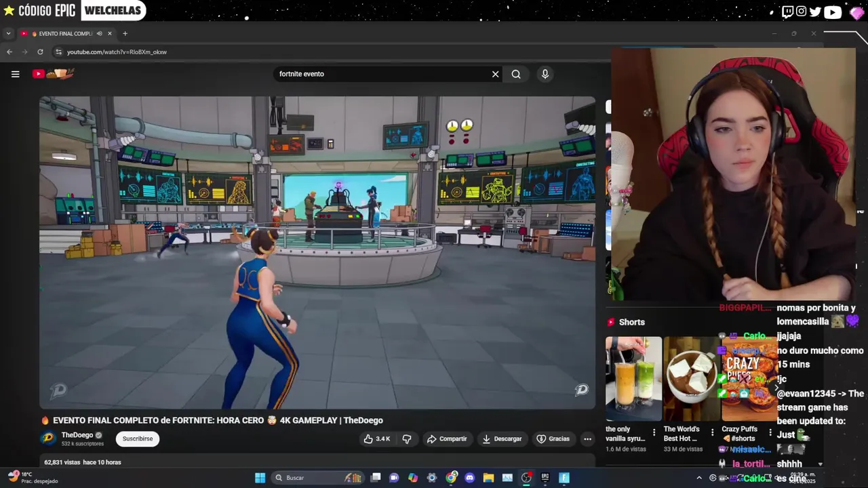Open YouTube guide hamburger menu
The width and height of the screenshot is (868, 488).
tap(15, 74)
